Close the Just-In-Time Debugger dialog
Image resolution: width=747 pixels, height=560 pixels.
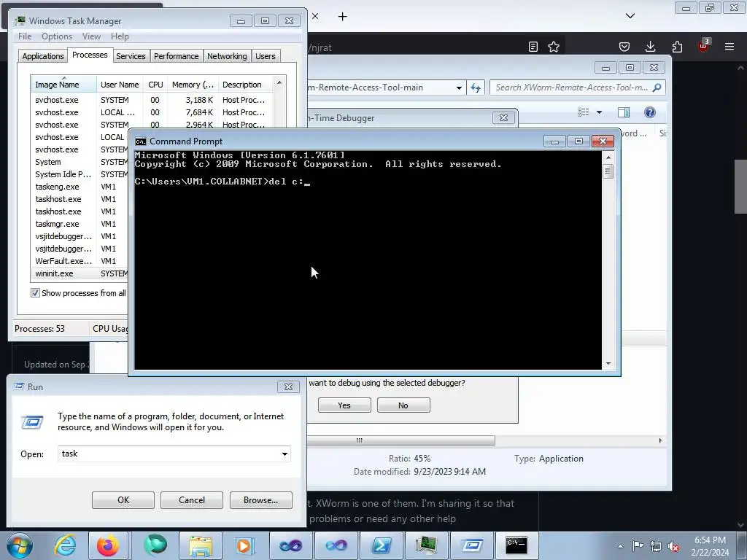point(503,117)
